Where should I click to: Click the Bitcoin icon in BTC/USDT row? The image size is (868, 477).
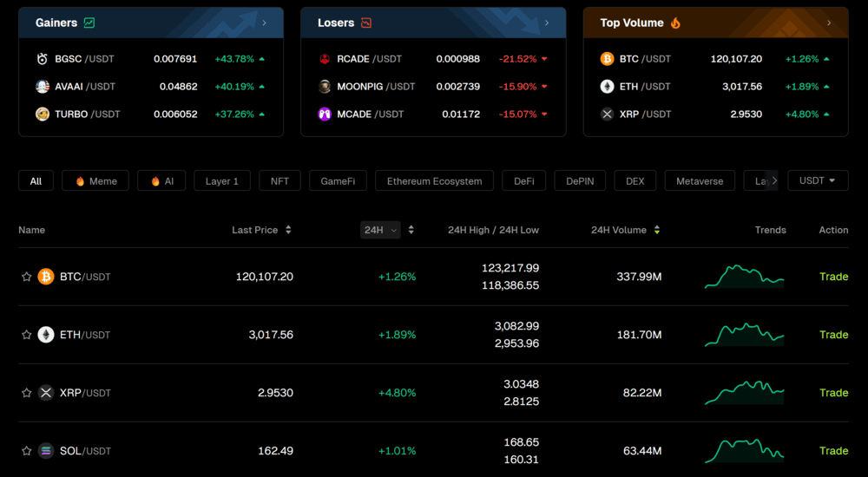tap(46, 277)
